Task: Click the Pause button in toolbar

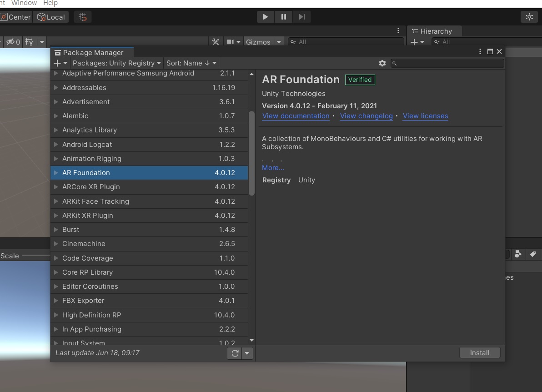Action: pos(283,17)
